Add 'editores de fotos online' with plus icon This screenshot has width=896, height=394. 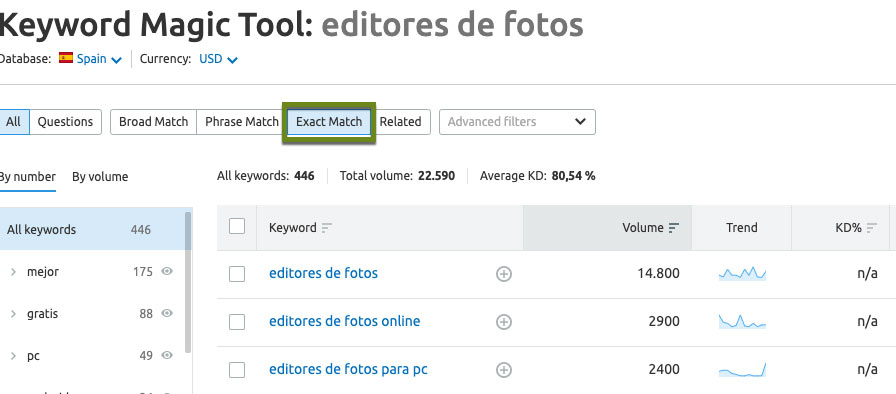[x=503, y=323]
